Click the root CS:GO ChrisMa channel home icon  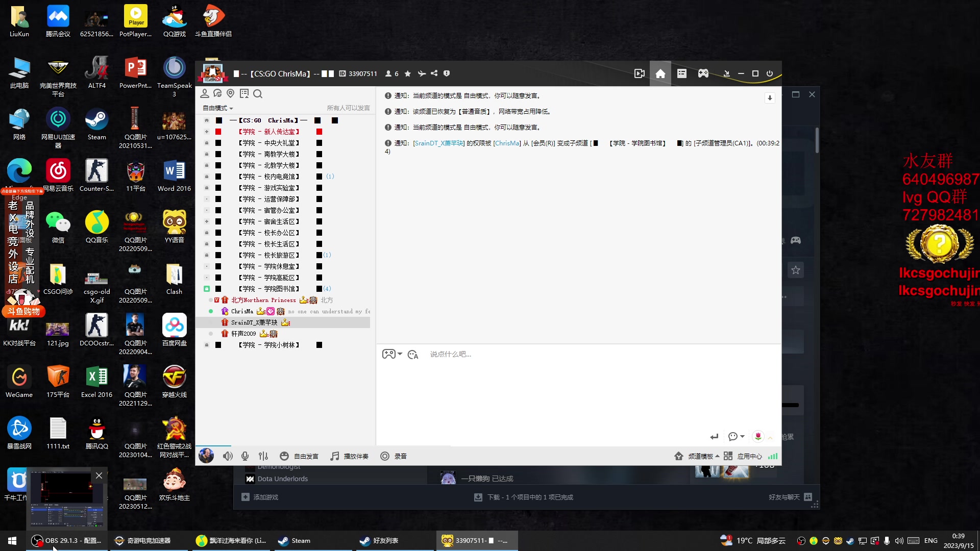207,120
